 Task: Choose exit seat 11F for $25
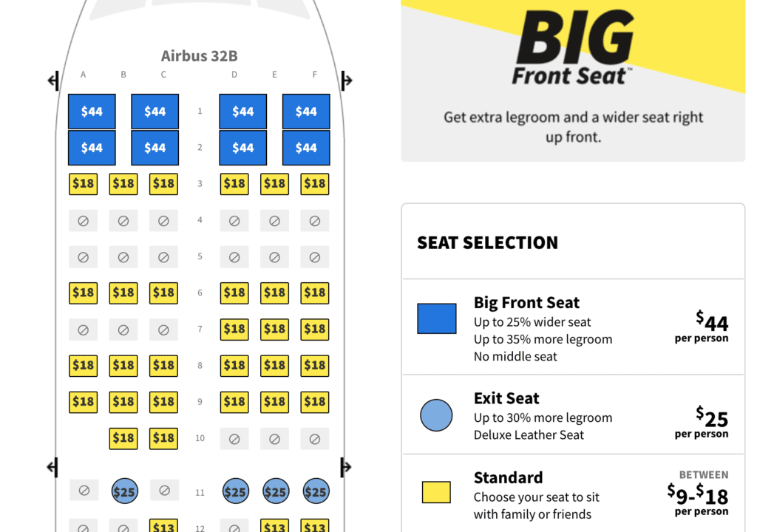[315, 491]
